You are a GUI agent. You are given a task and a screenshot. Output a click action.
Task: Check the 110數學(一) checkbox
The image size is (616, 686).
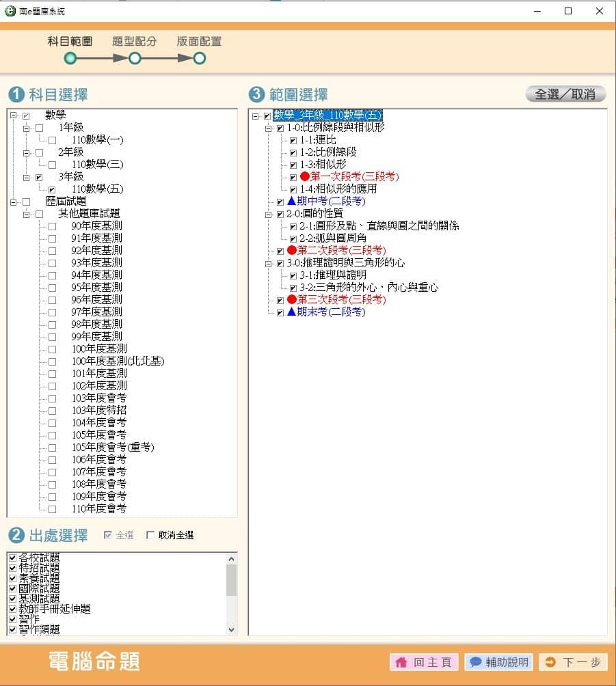tap(52, 141)
